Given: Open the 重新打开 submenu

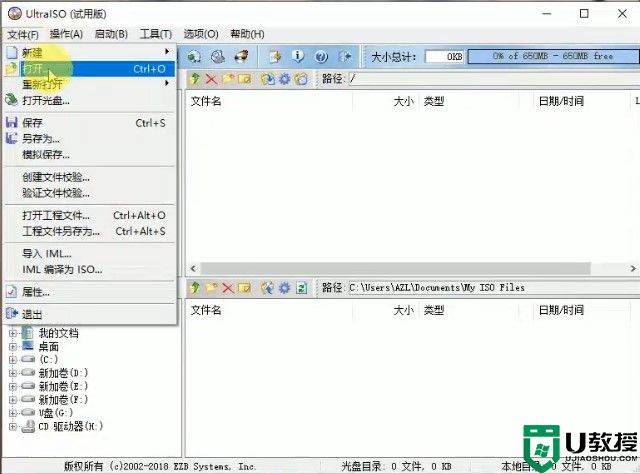Looking at the screenshot, I should point(90,84).
